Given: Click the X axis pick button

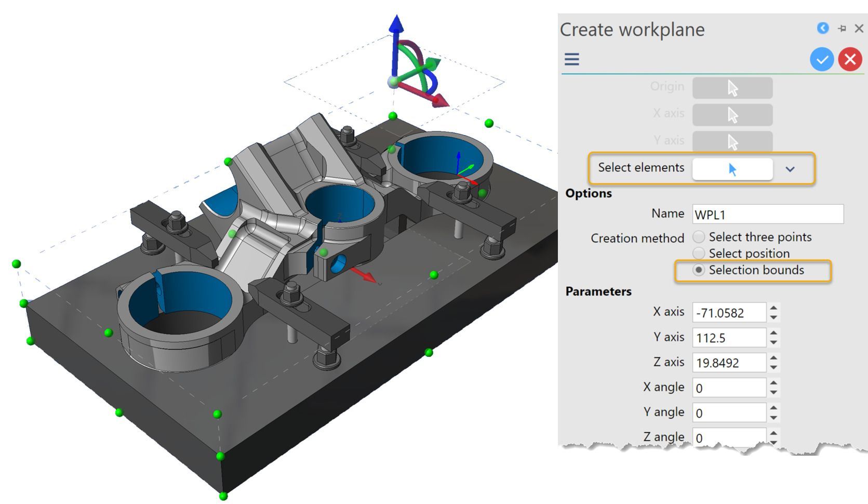Looking at the screenshot, I should [x=732, y=115].
